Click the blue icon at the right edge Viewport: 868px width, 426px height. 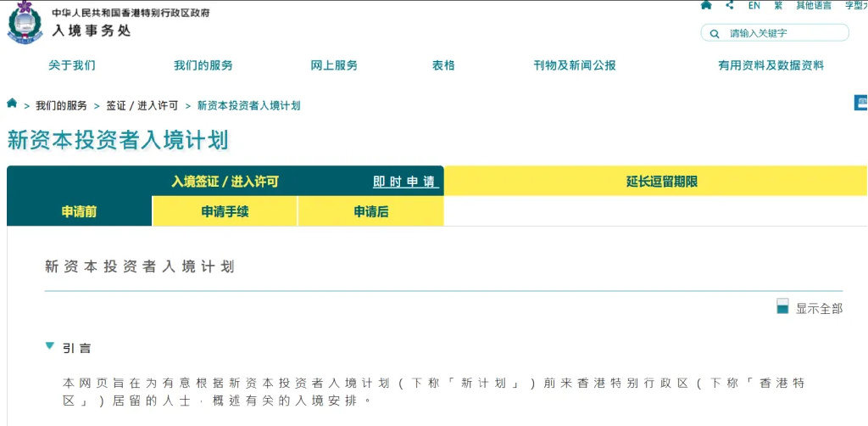click(x=860, y=104)
